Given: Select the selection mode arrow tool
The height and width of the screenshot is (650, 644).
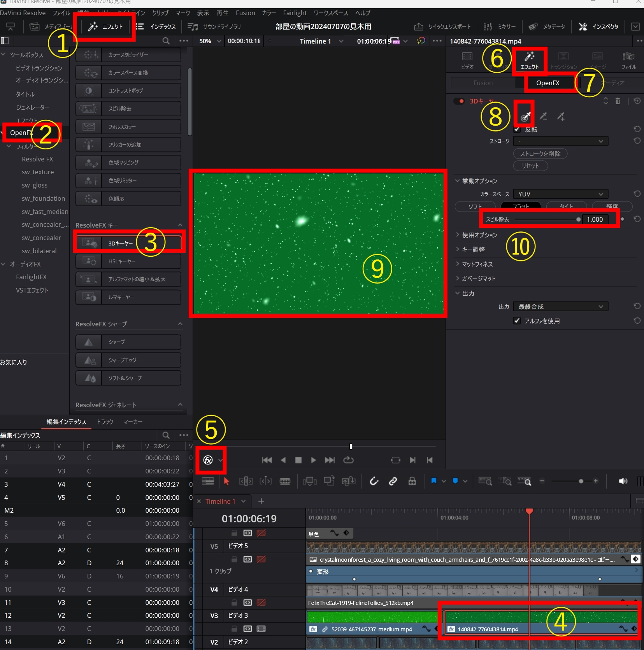Looking at the screenshot, I should (x=226, y=481).
